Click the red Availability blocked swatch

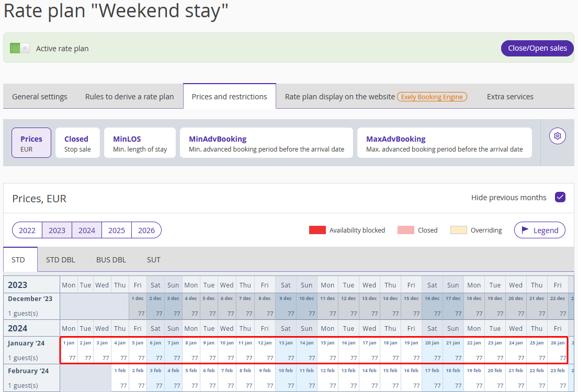(x=317, y=230)
